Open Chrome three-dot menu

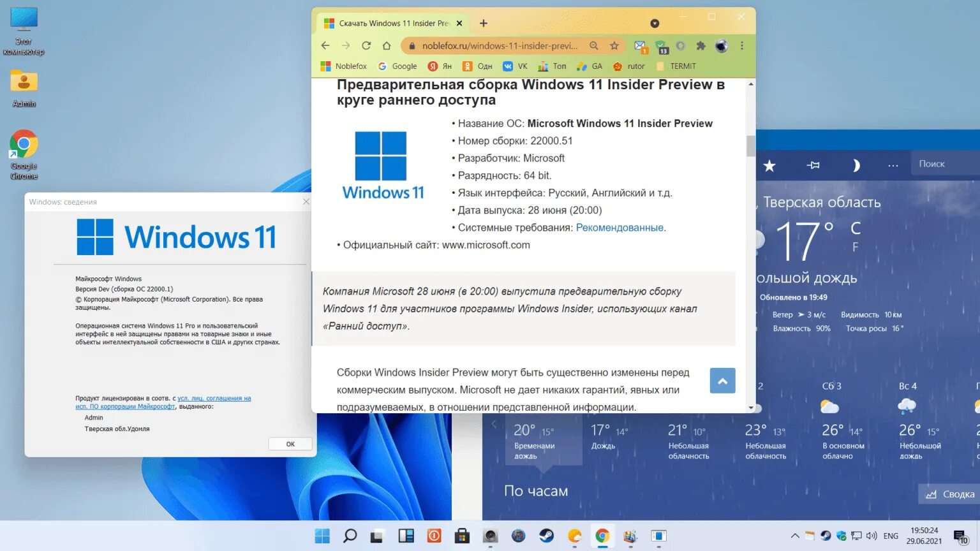click(742, 46)
